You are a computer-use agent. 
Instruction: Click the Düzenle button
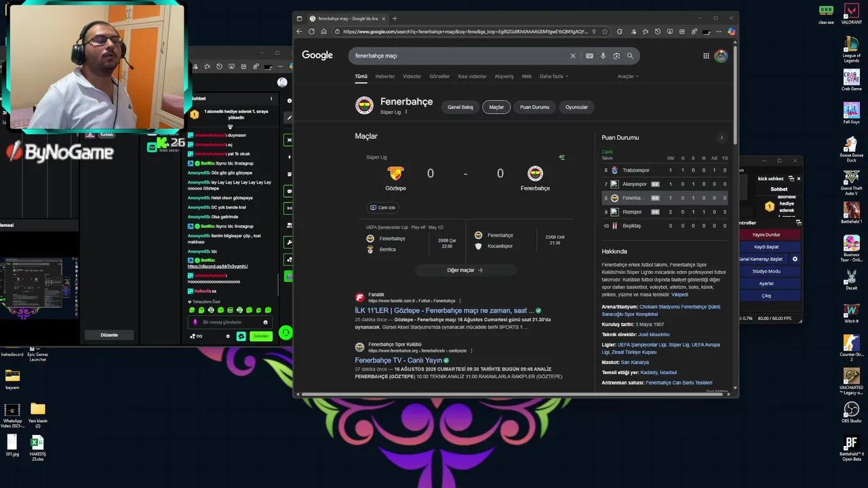(109, 335)
